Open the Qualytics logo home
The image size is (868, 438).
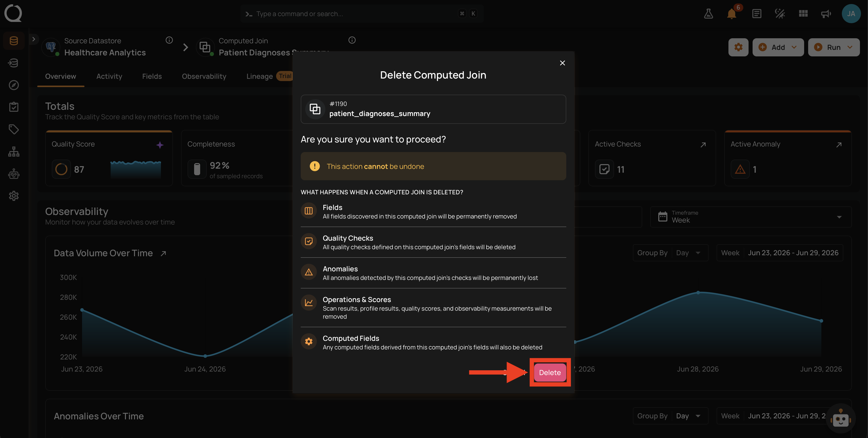[14, 14]
